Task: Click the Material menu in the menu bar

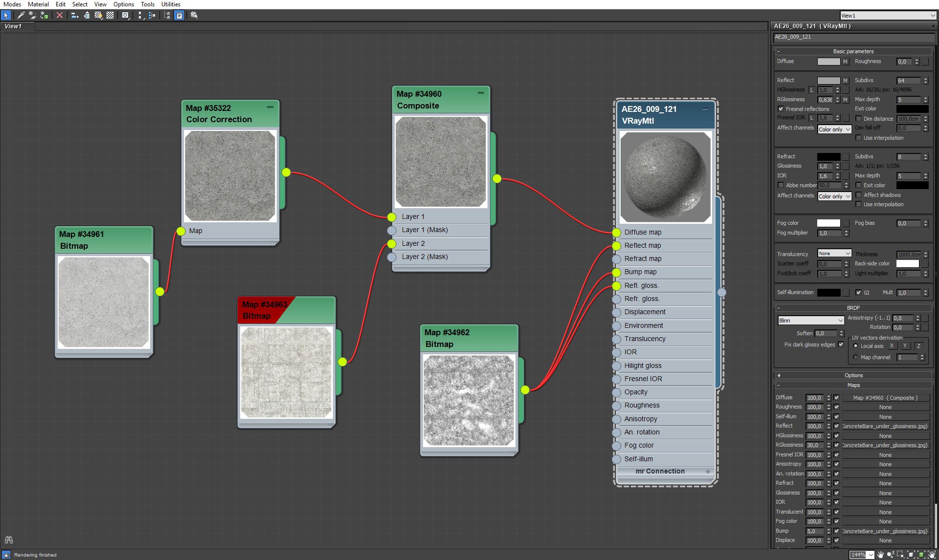Action: coord(38,5)
